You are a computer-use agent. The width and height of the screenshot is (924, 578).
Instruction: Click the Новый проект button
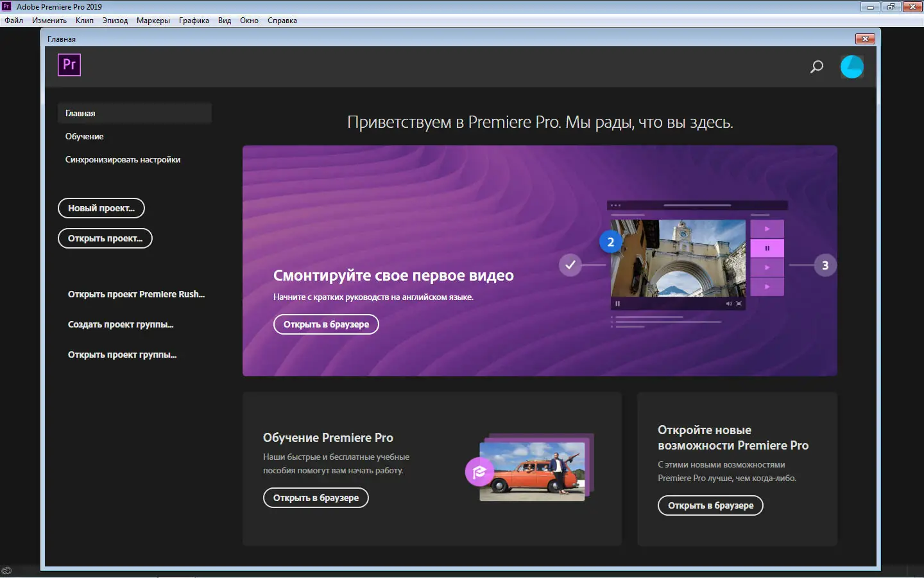[x=101, y=207]
